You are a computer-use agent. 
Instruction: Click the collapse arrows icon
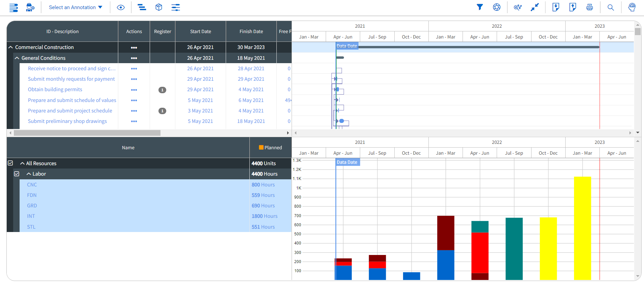tap(535, 7)
